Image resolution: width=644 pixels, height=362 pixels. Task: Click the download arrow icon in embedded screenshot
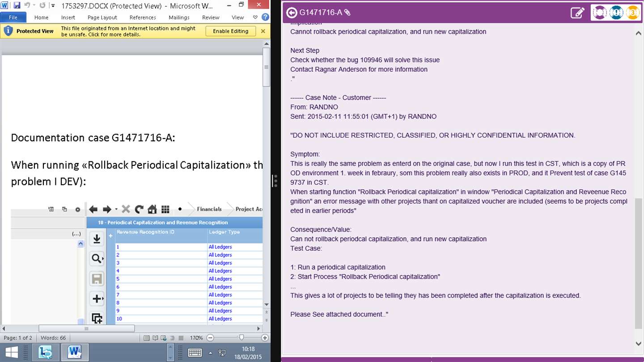point(97,239)
